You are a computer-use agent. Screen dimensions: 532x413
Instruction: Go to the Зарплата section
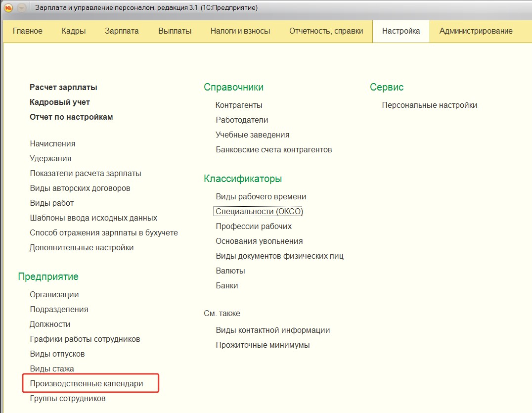pos(122,31)
